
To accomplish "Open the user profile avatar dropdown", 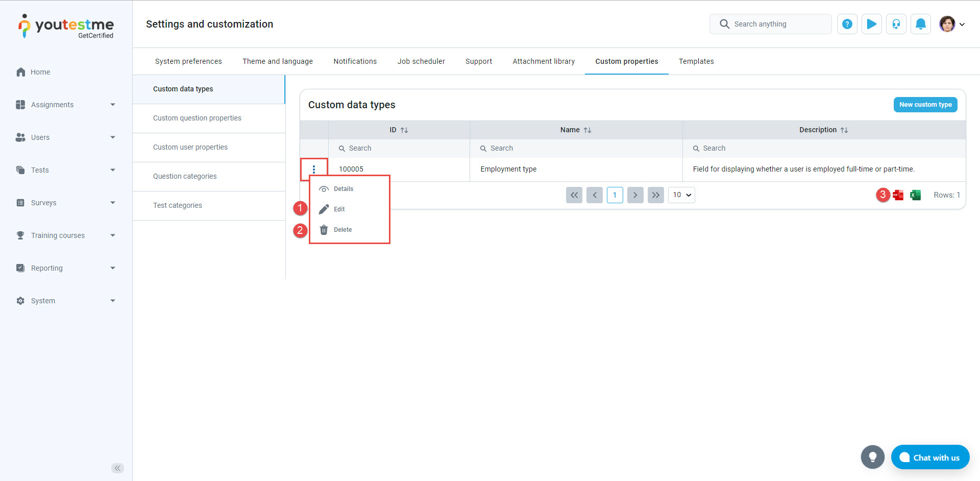I will pyautogui.click(x=951, y=24).
